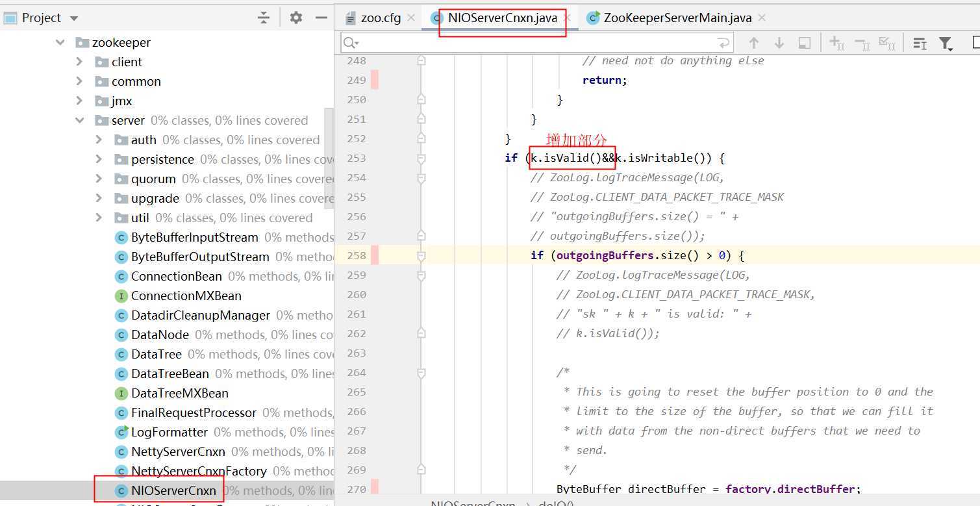
Task: Select FinalRequestProcessor in the tree
Action: 194,412
